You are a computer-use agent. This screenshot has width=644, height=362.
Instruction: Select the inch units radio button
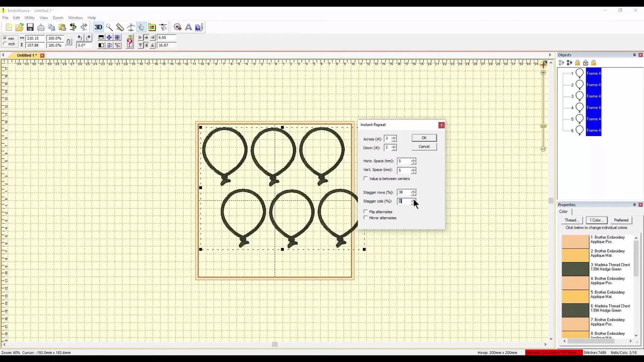[5, 44]
